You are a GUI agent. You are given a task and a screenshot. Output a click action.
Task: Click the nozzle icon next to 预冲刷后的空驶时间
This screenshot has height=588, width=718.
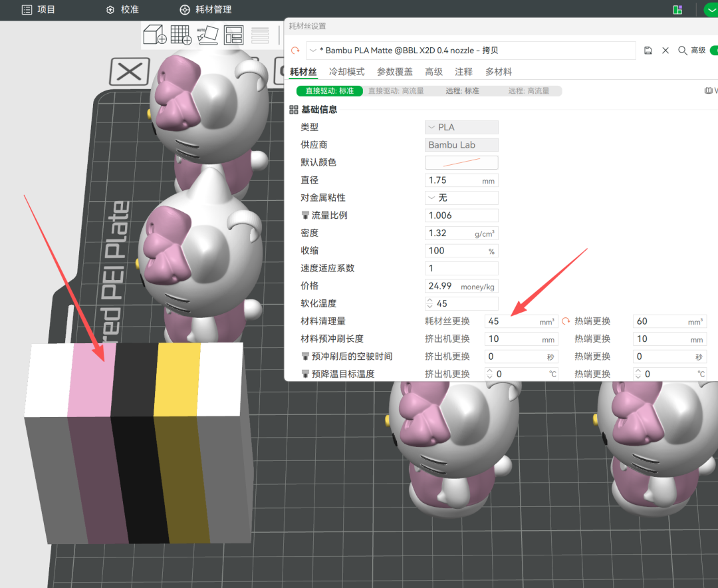[305, 356]
